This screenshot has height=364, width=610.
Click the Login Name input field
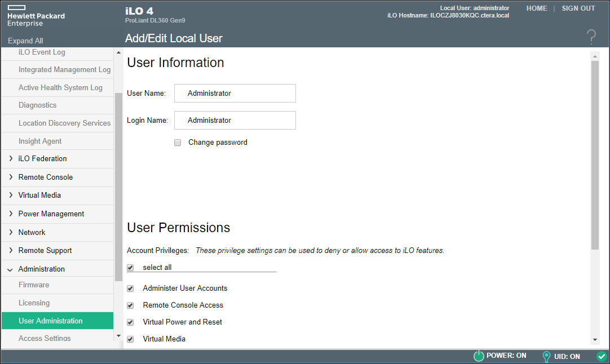[235, 120]
